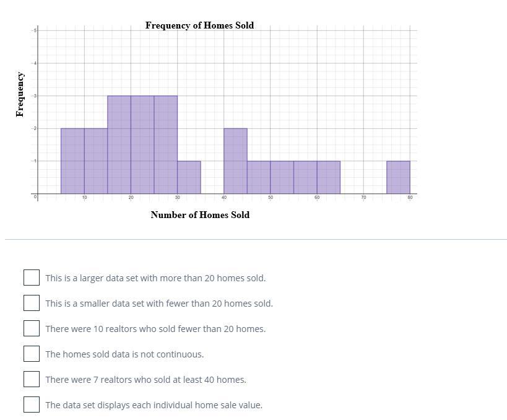Click the bar between 60 and 65

pyautogui.click(x=329, y=177)
